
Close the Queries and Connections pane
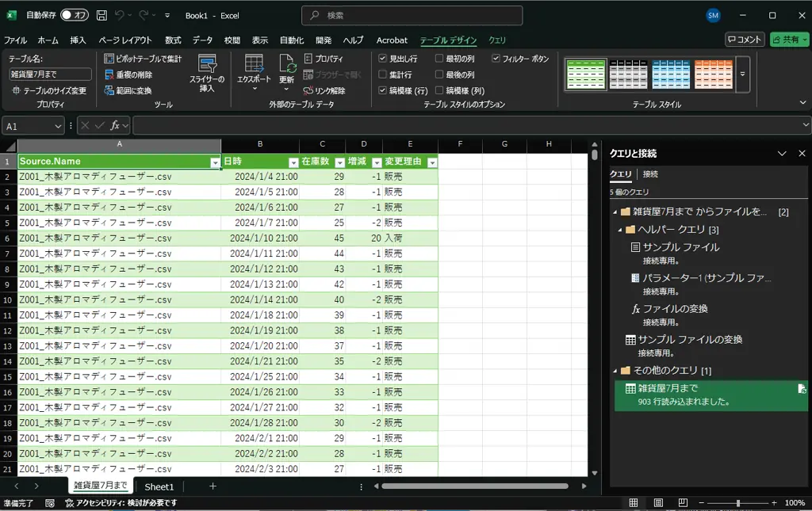pos(802,153)
